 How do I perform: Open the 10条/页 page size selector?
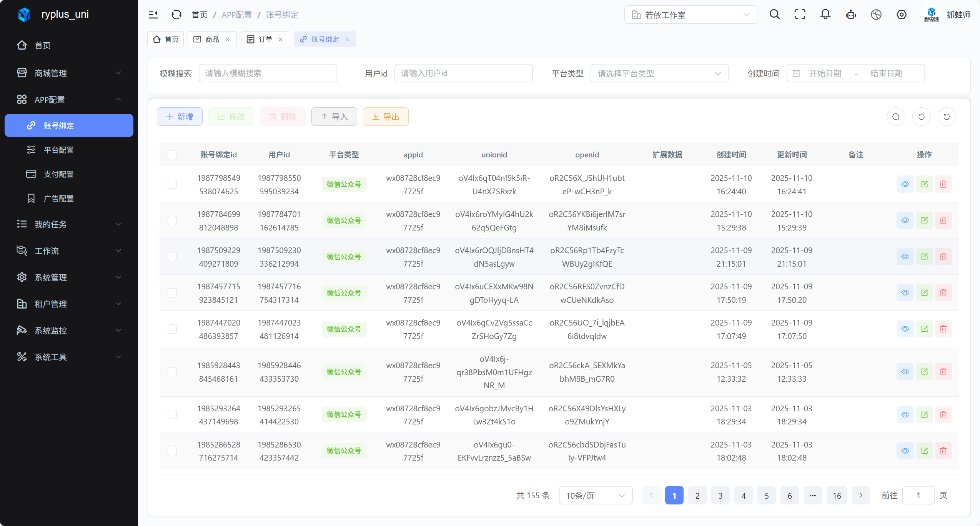(595, 495)
